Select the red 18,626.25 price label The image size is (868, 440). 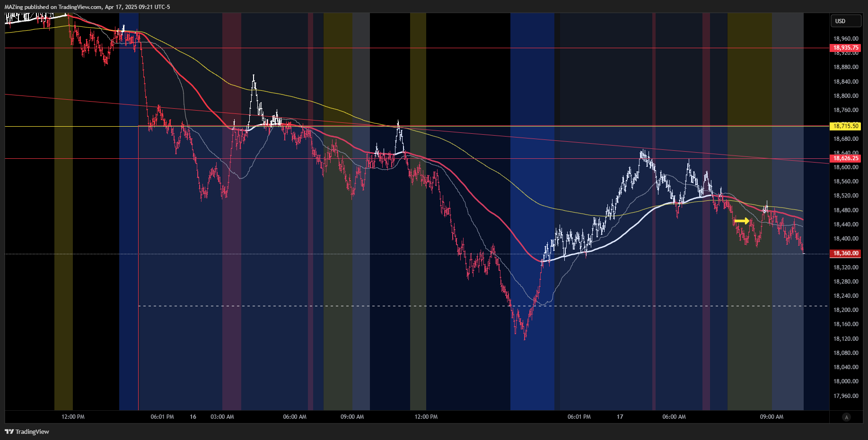click(x=846, y=158)
